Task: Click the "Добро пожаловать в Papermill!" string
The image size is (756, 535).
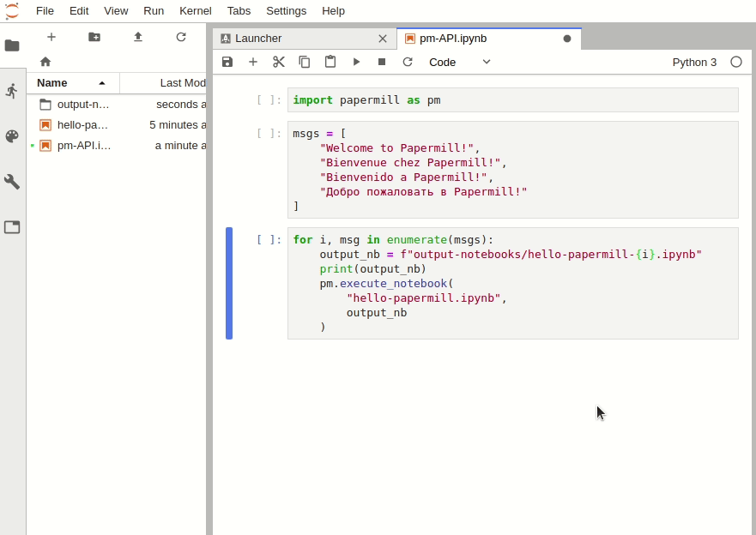Action: tap(423, 192)
